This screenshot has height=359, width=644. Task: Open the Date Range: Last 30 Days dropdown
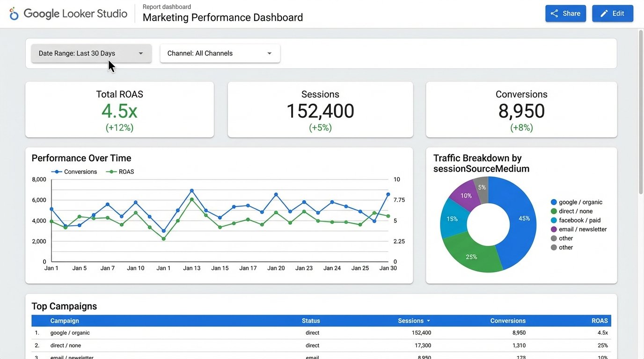91,53
